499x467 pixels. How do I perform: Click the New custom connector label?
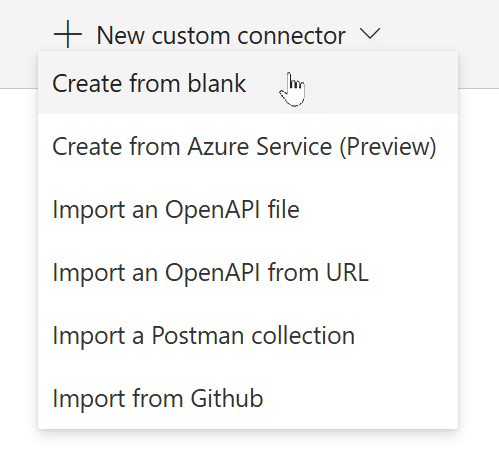[221, 35]
